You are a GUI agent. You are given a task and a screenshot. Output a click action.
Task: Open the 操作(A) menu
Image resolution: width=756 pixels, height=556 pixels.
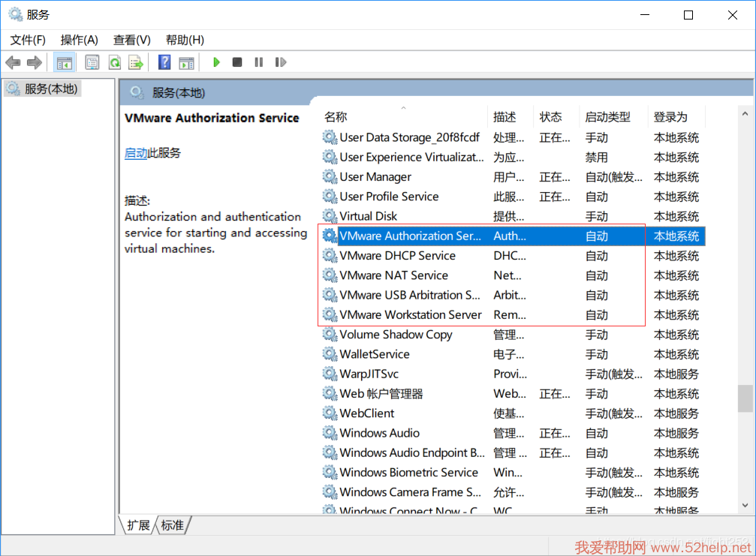point(80,40)
